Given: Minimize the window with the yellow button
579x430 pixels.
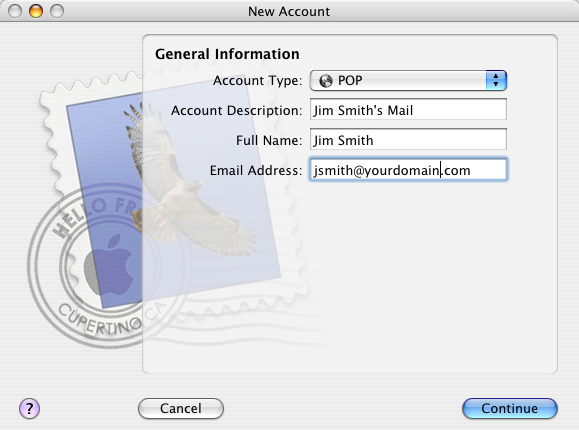Looking at the screenshot, I should [x=36, y=11].
